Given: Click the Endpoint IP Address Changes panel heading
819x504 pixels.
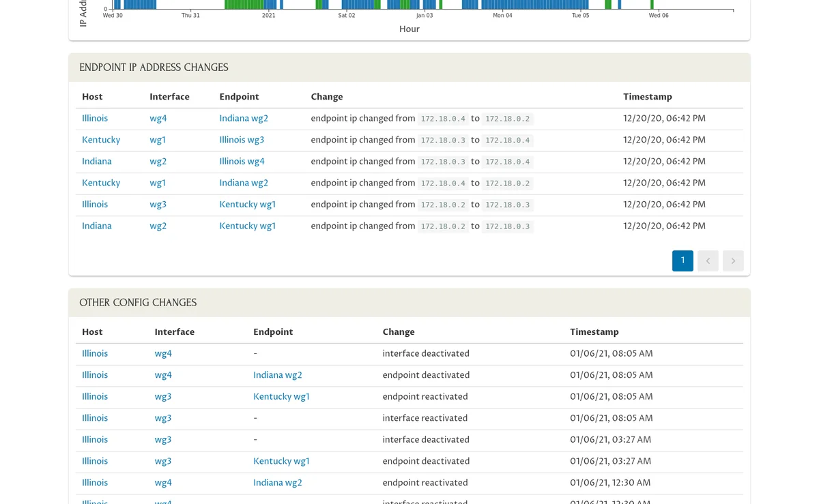Looking at the screenshot, I should (154, 68).
